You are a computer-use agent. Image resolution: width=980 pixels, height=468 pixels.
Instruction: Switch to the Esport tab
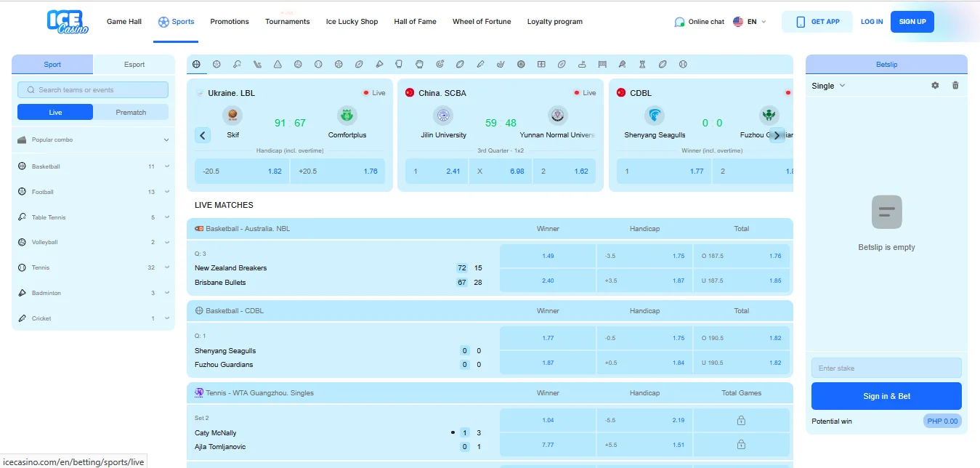(134, 65)
